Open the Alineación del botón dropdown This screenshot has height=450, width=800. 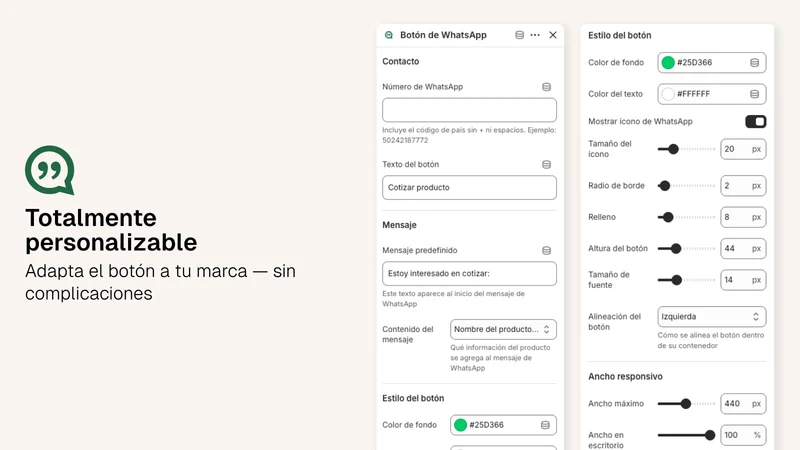[x=712, y=317]
